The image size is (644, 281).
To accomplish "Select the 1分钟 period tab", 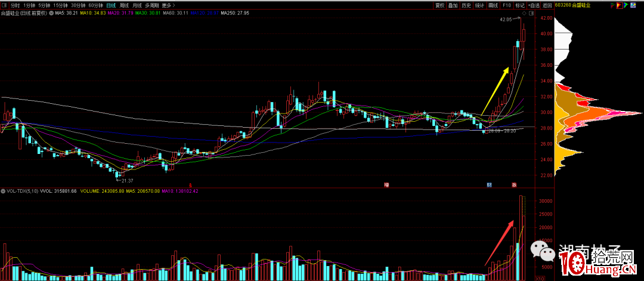I will coord(29,5).
